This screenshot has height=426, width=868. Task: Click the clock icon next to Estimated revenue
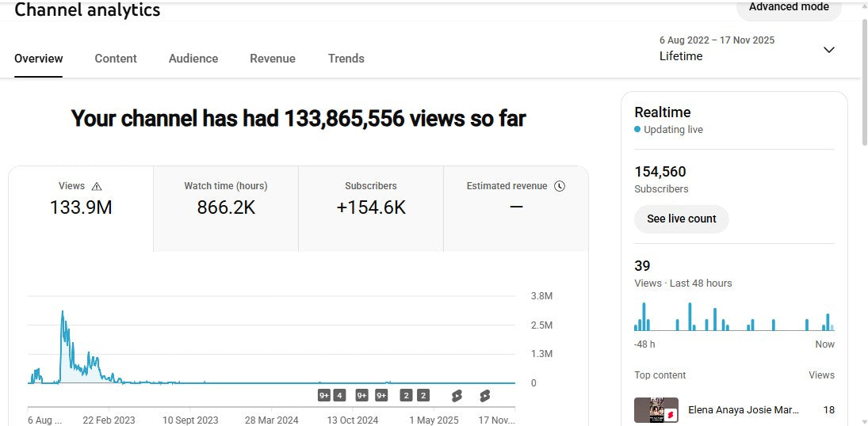point(560,186)
